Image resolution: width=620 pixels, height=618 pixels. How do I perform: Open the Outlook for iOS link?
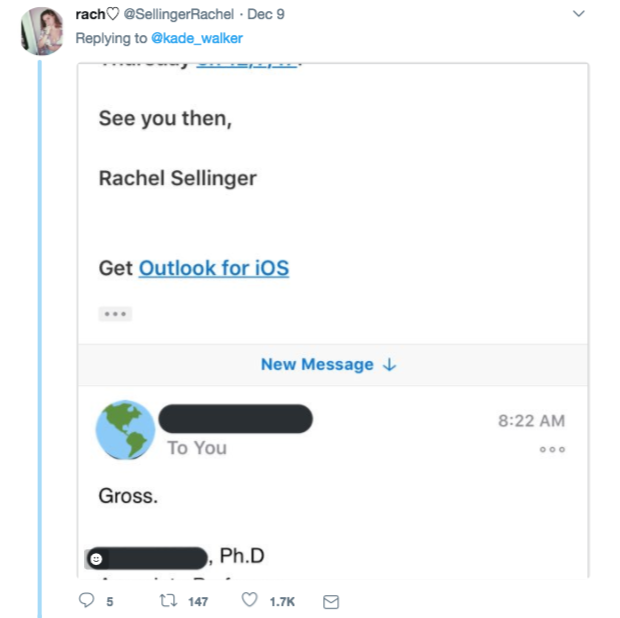[x=214, y=268]
